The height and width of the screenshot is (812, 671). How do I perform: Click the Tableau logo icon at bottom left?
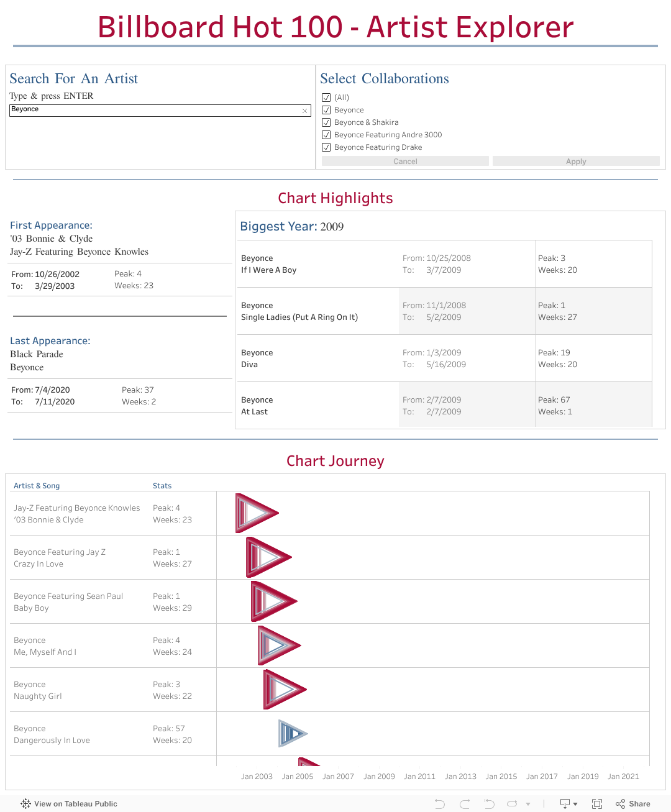(x=25, y=804)
